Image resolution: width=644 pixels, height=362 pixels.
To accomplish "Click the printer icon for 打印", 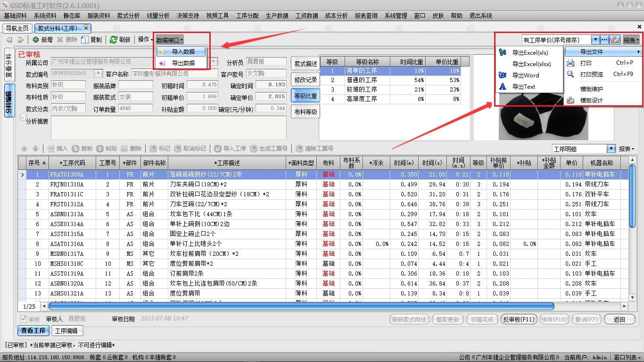I will [x=570, y=63].
